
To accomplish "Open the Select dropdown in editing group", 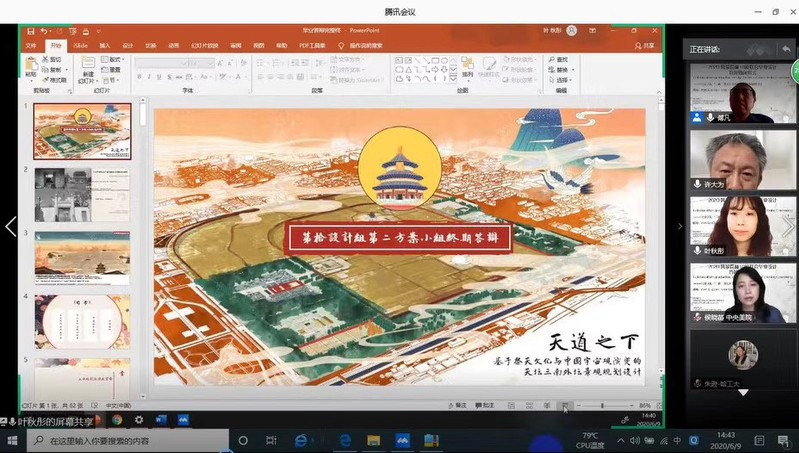I will (561, 80).
